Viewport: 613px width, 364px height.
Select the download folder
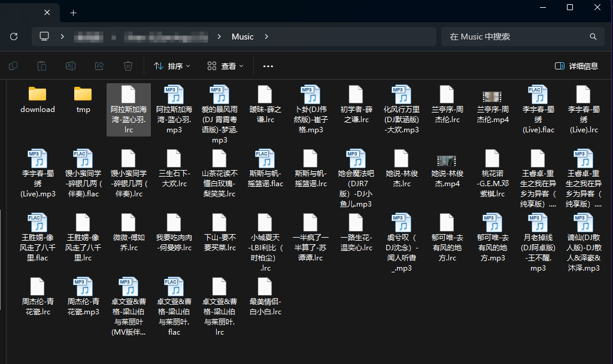37,99
